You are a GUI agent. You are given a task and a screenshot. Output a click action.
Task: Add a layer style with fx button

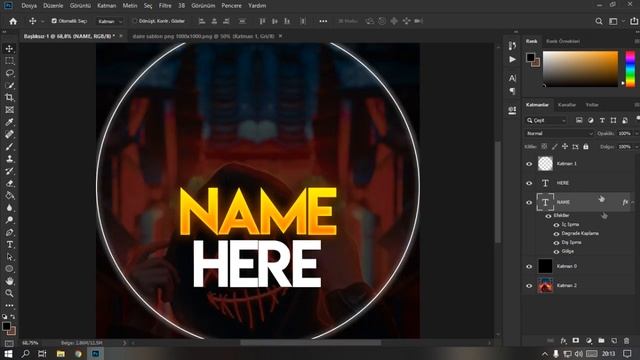[563, 340]
